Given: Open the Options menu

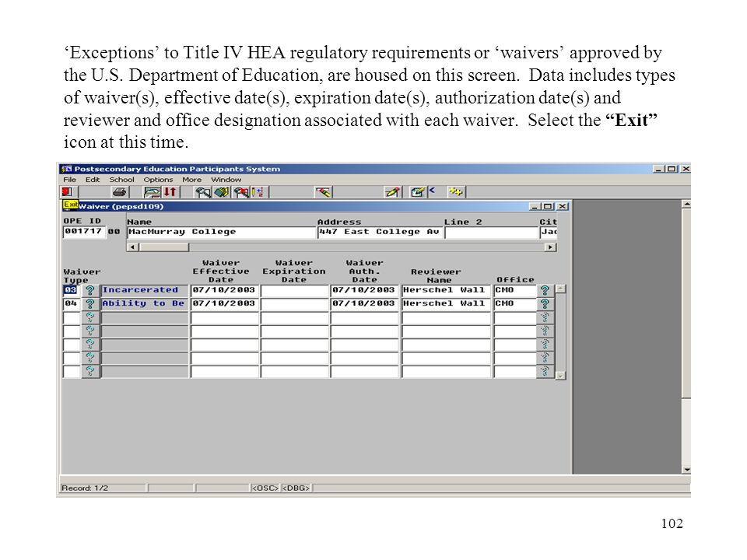Looking at the screenshot, I should (158, 180).
